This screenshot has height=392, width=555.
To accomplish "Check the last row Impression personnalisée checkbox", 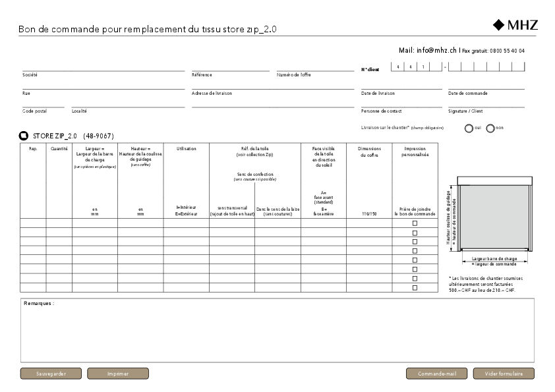I will [x=415, y=288].
